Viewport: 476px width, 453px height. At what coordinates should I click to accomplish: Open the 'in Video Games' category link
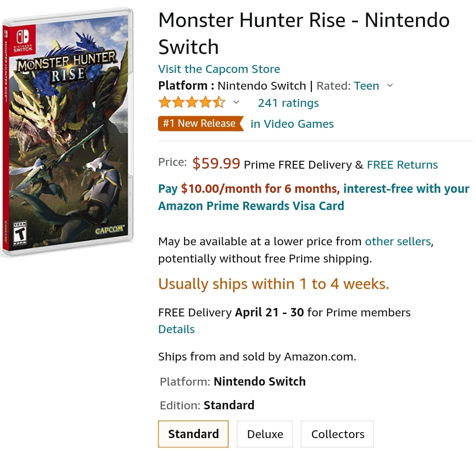[x=292, y=124]
